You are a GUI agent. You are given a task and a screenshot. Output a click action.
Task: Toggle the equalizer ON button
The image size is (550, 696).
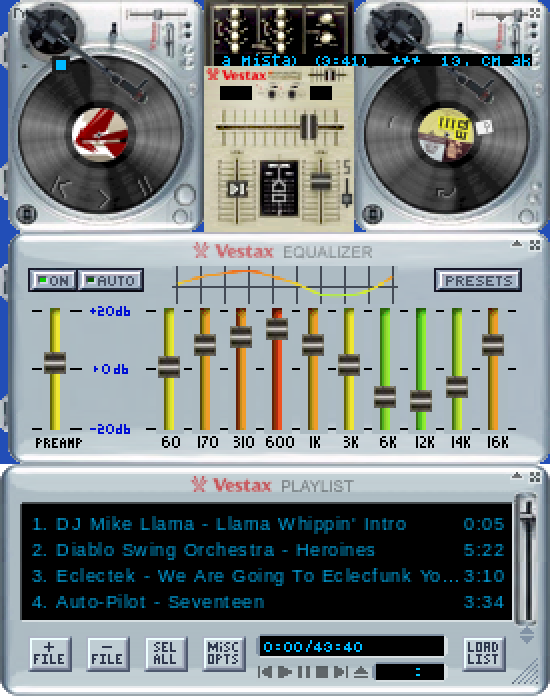53,281
